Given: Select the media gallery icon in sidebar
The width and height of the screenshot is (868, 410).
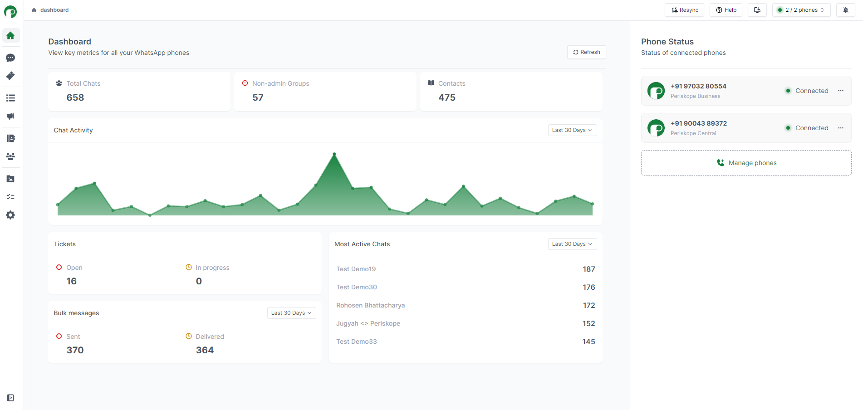Looking at the screenshot, I should [x=10, y=179].
